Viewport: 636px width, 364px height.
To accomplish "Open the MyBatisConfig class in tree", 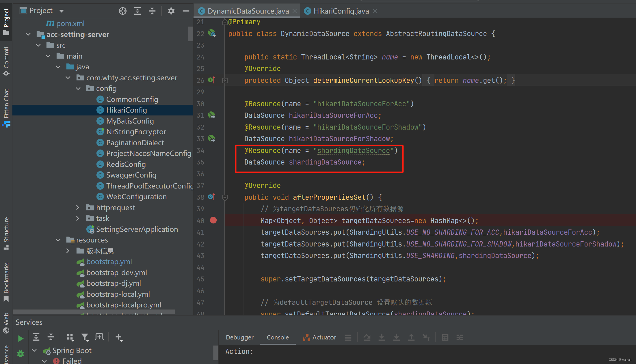I will click(x=130, y=121).
